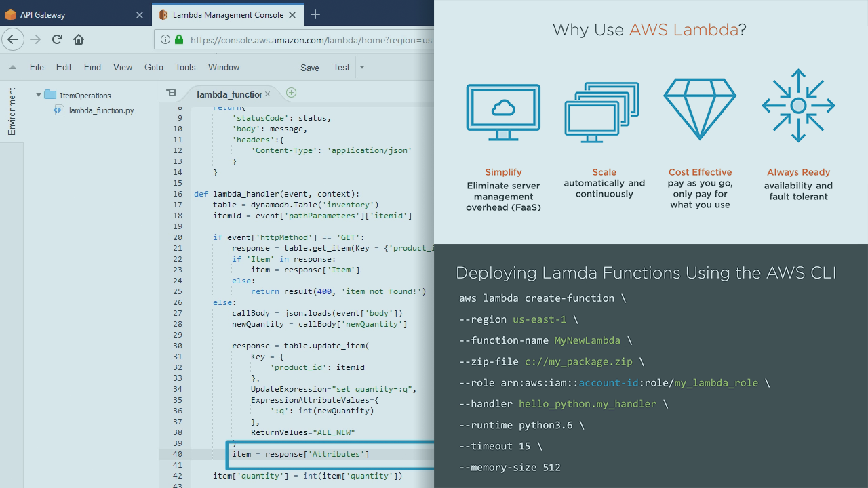Viewport: 868px width, 488px height.
Task: Collapse the menu bar with the up arrow
Action: 13,68
